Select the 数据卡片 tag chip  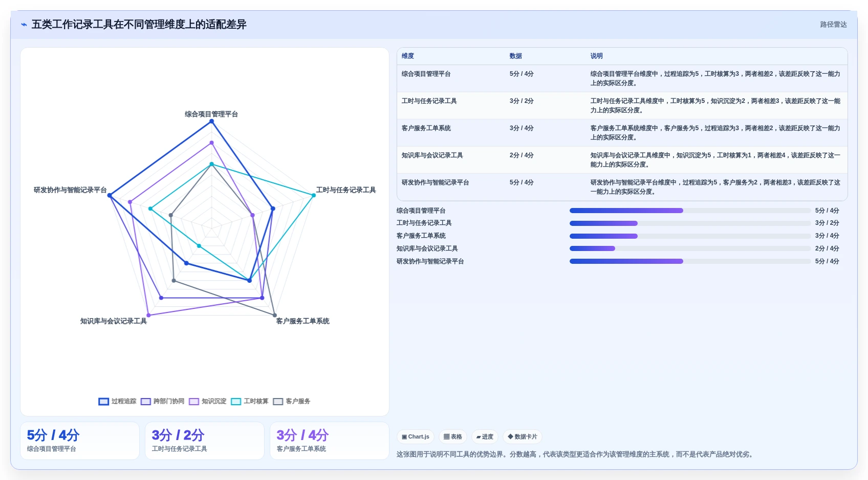(x=523, y=436)
